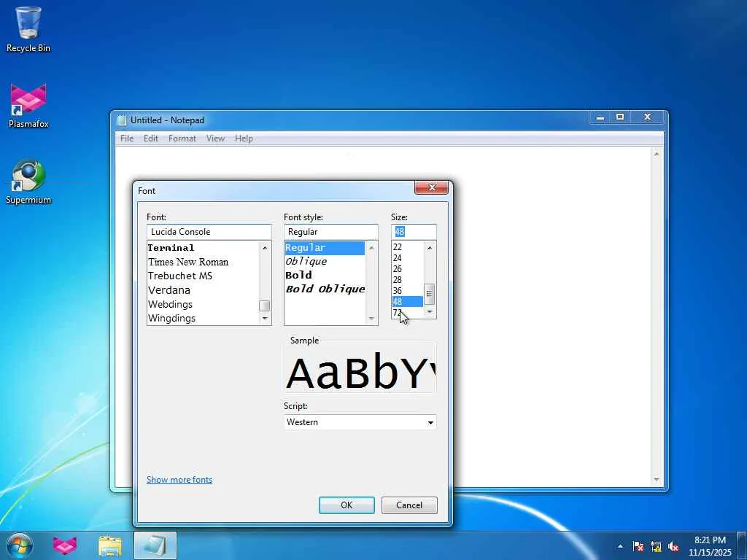Open the Windows Start orb

tap(19, 545)
